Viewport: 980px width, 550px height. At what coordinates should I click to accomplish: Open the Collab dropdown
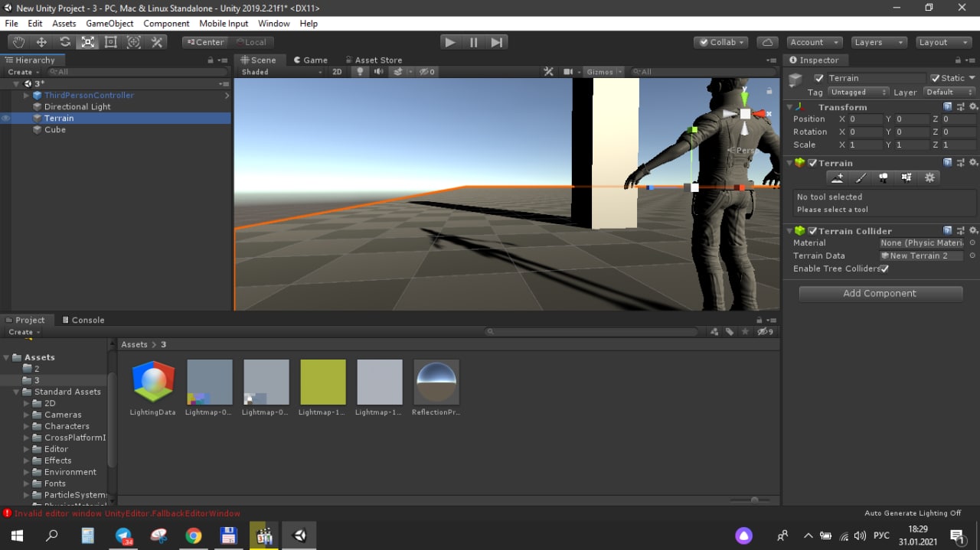(721, 42)
